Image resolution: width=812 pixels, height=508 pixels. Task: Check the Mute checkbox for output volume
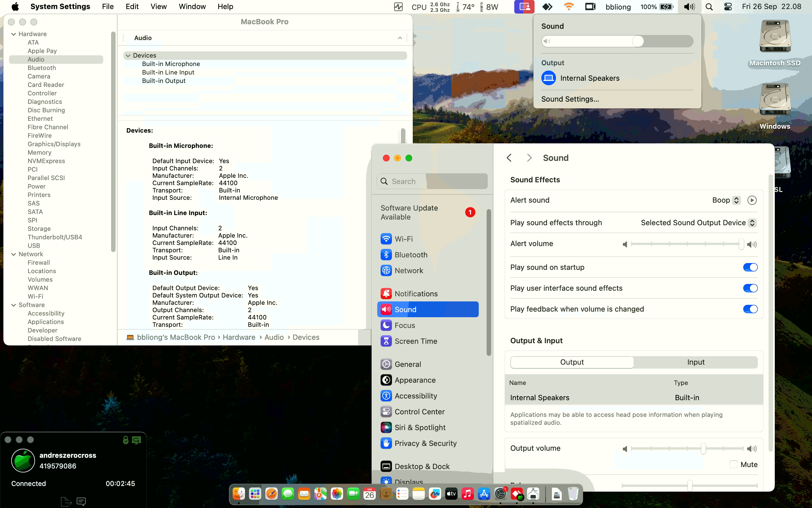click(734, 464)
